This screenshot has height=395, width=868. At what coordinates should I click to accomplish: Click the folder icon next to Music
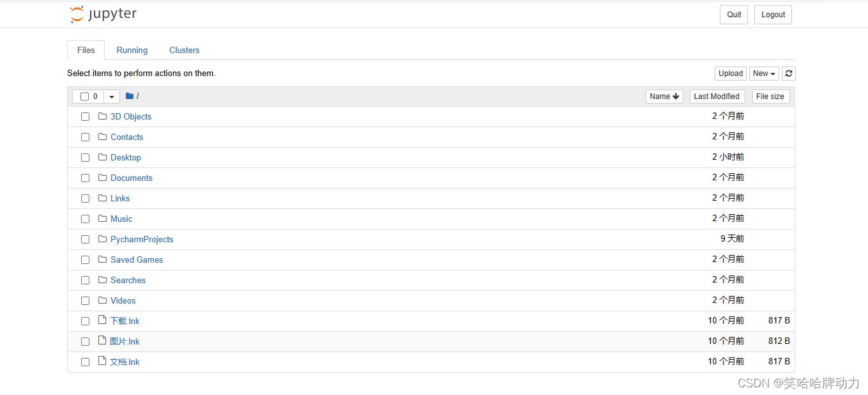click(x=103, y=219)
